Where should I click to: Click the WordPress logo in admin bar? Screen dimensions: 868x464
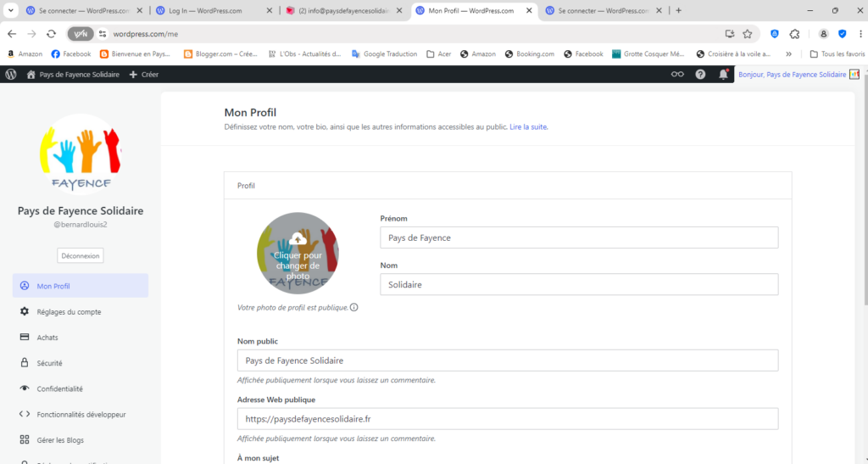pos(10,75)
